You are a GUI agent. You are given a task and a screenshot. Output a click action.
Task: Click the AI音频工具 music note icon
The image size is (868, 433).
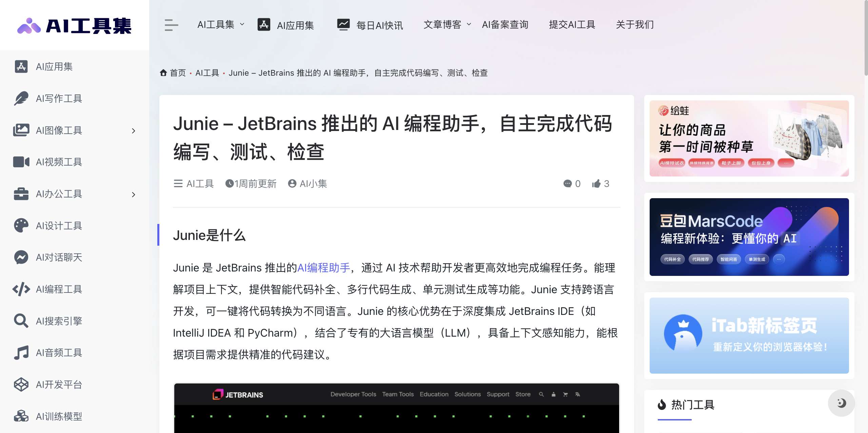click(x=21, y=353)
